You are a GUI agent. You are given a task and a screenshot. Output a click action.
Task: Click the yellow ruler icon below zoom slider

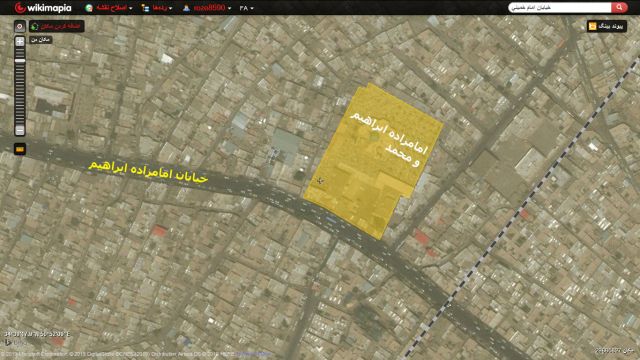tap(20, 149)
